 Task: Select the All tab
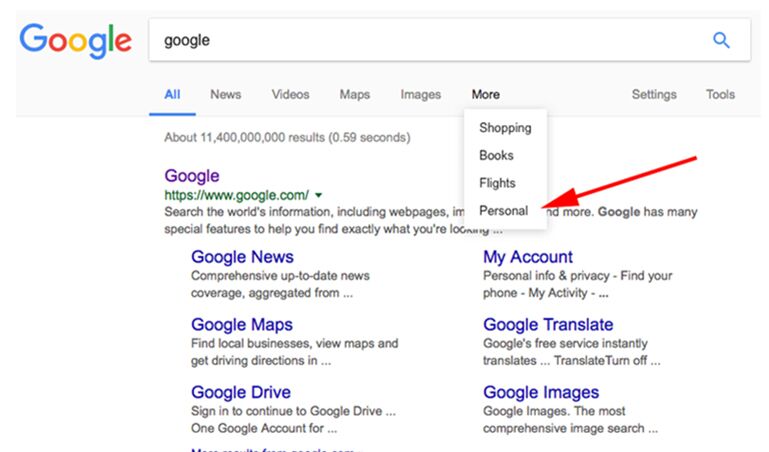(172, 94)
